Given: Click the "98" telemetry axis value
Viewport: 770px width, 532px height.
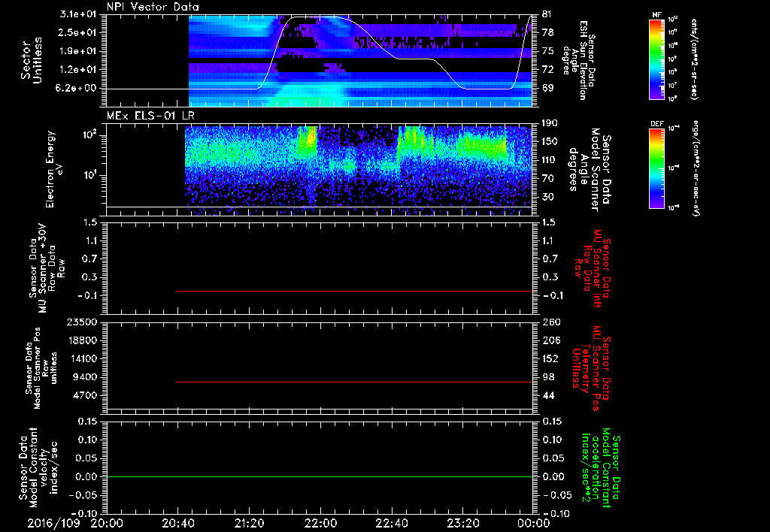Looking at the screenshot, I should point(548,377).
